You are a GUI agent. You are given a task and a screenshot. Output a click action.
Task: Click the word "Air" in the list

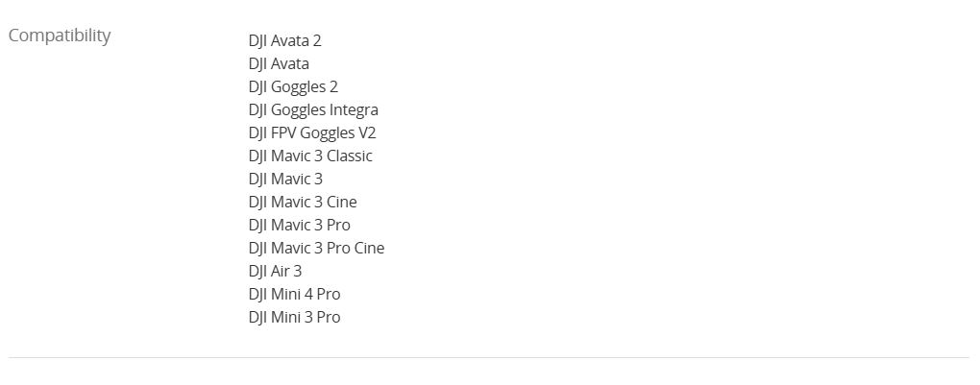coord(281,271)
